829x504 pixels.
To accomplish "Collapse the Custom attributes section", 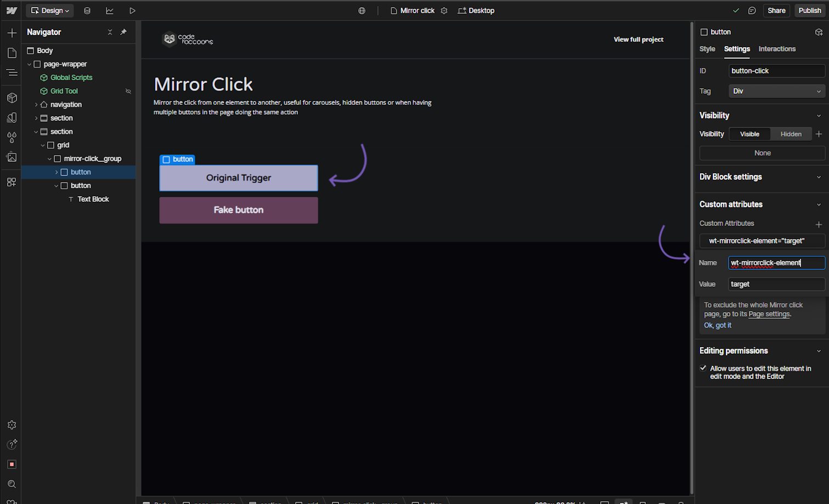I will click(x=819, y=205).
